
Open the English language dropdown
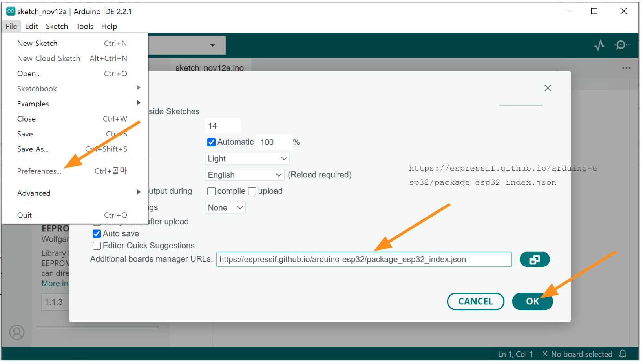coord(245,175)
